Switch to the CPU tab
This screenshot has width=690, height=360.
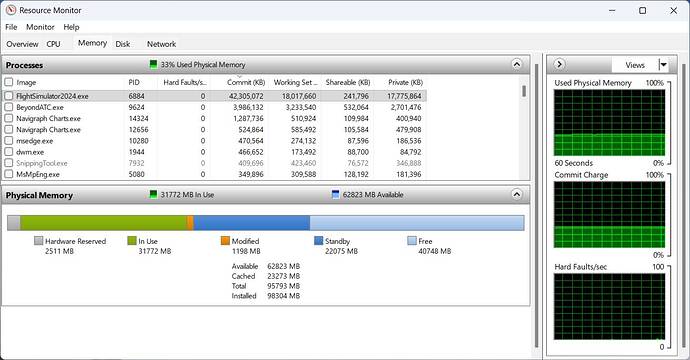[53, 44]
